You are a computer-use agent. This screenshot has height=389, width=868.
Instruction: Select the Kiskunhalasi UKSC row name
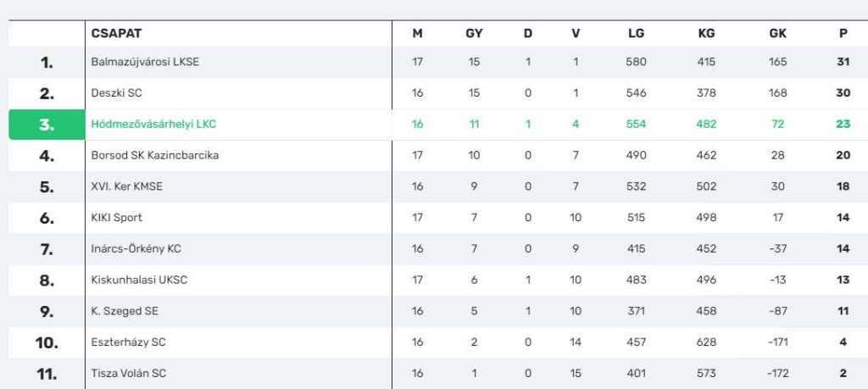point(139,280)
